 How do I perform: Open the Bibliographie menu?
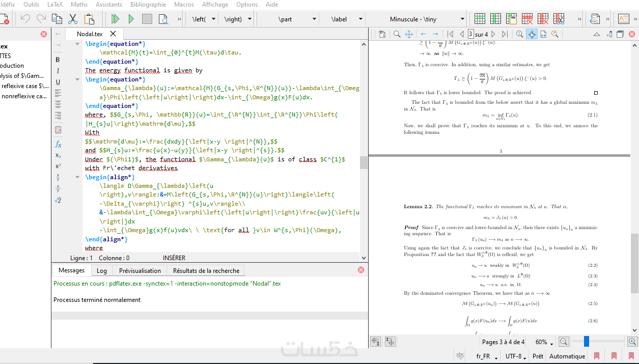coord(148,5)
